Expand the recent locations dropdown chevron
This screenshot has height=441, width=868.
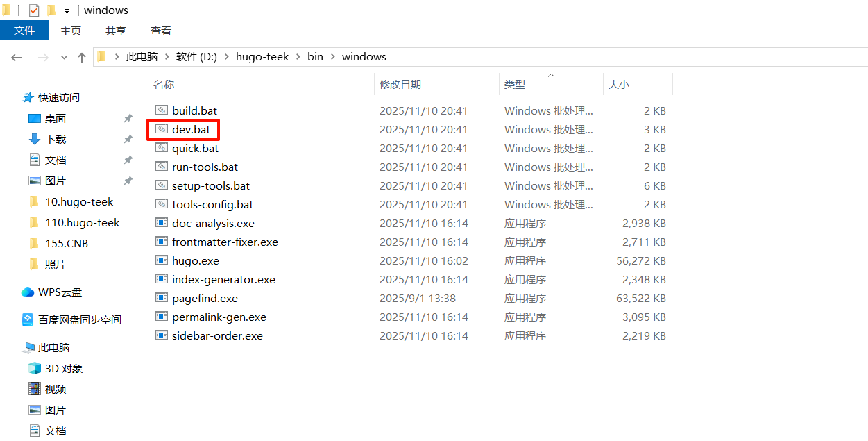pyautogui.click(x=64, y=58)
